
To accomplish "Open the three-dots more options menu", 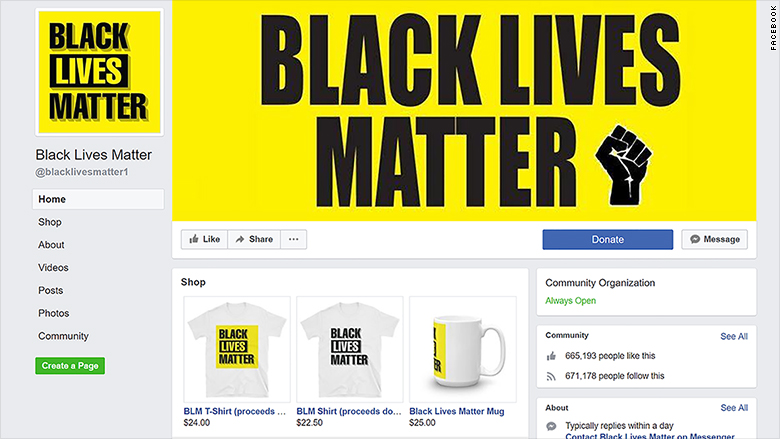I will [x=293, y=239].
